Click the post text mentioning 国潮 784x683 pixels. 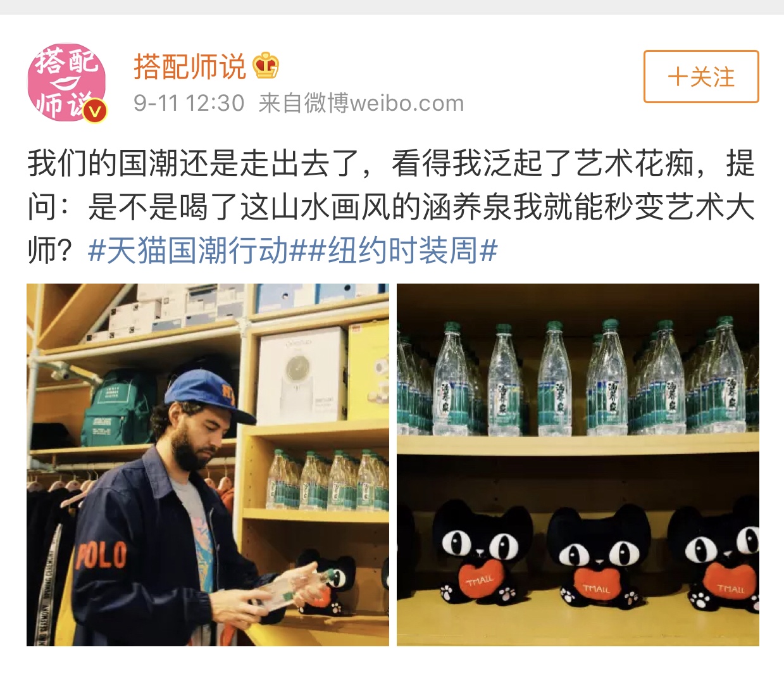(x=391, y=206)
